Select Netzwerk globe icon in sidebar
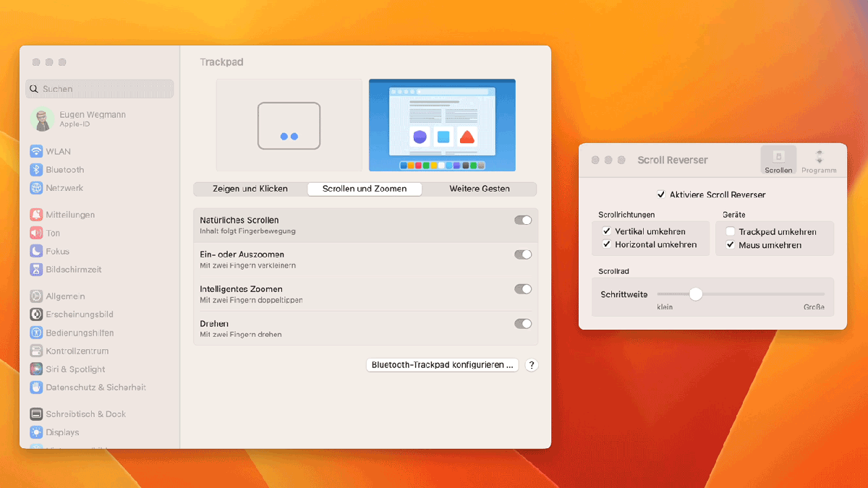 [36, 188]
